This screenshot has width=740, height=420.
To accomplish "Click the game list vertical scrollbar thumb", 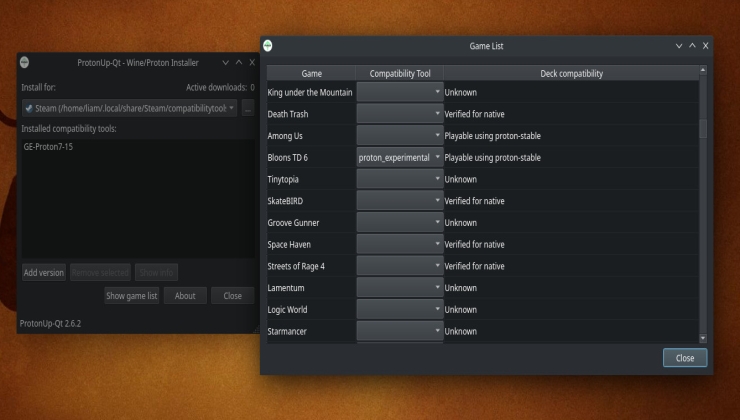I will click(x=703, y=128).
